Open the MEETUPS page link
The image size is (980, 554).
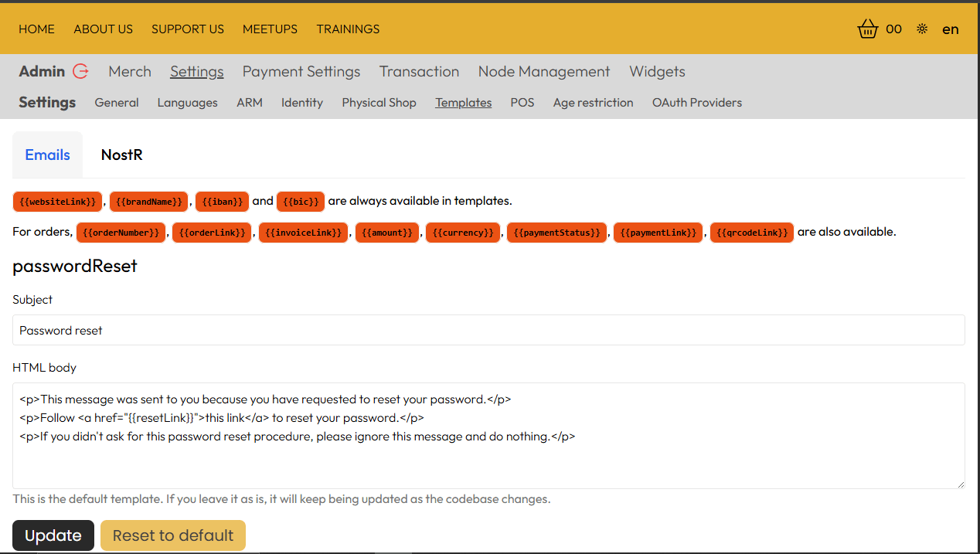[x=270, y=29]
